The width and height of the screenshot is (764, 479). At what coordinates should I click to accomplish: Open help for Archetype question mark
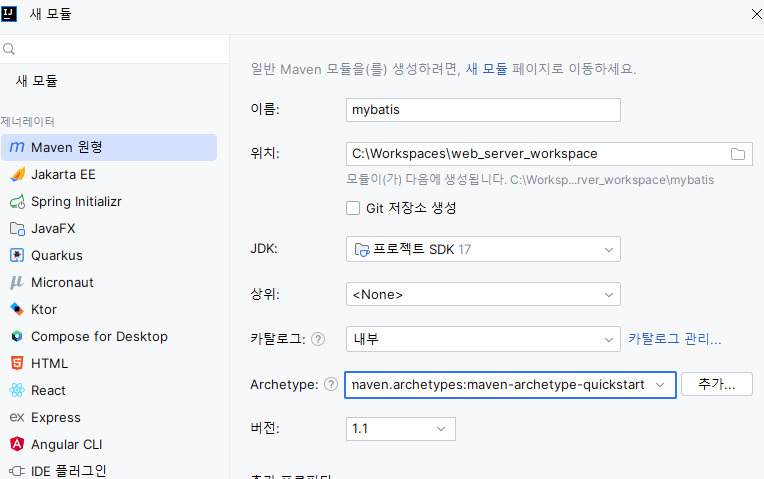331,384
